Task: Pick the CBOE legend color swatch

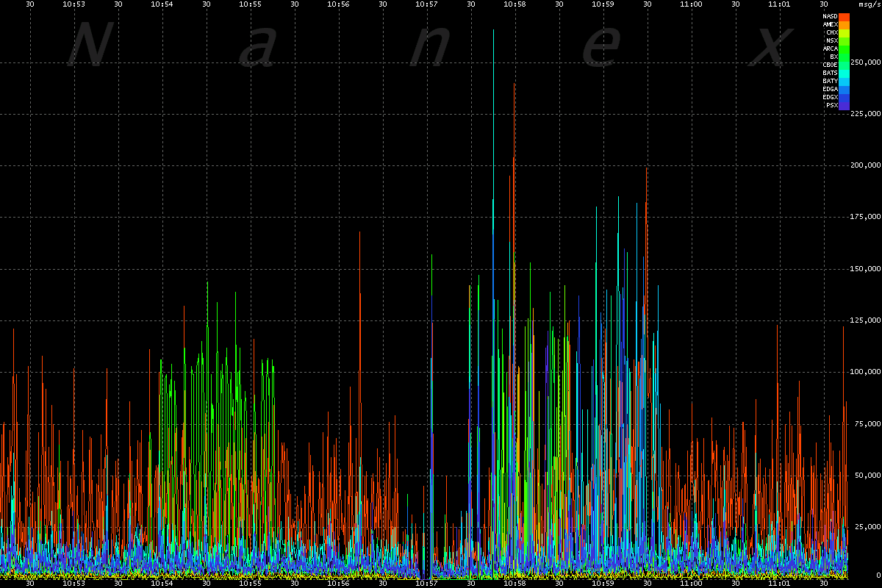Action: click(x=845, y=65)
